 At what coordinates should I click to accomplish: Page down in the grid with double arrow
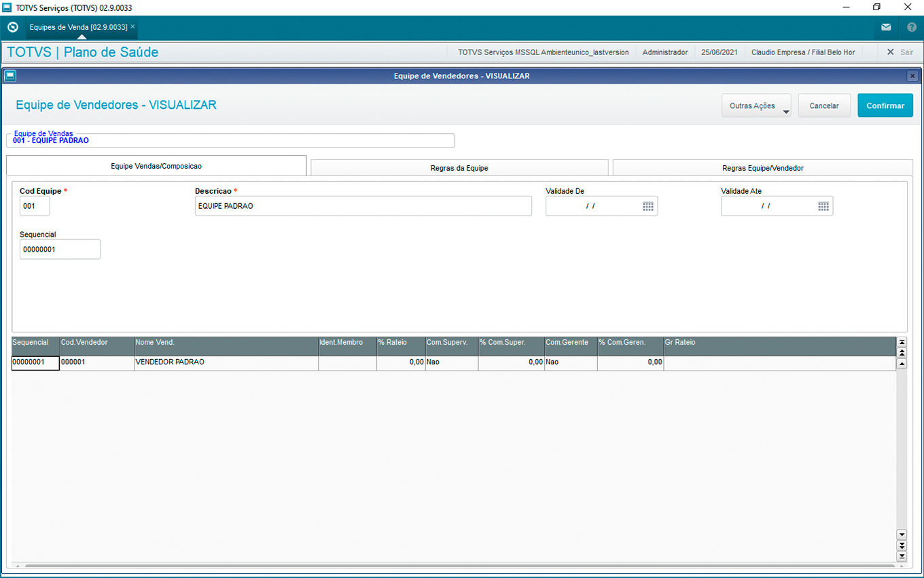[902, 545]
